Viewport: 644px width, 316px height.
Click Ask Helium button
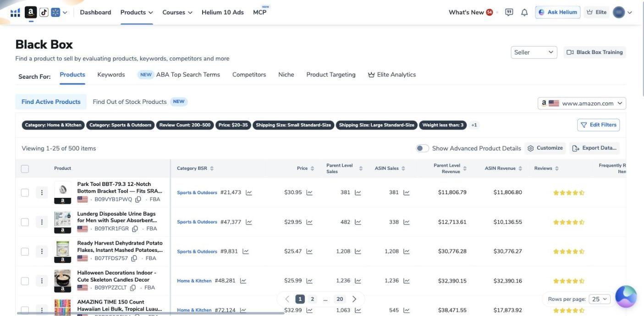557,12
